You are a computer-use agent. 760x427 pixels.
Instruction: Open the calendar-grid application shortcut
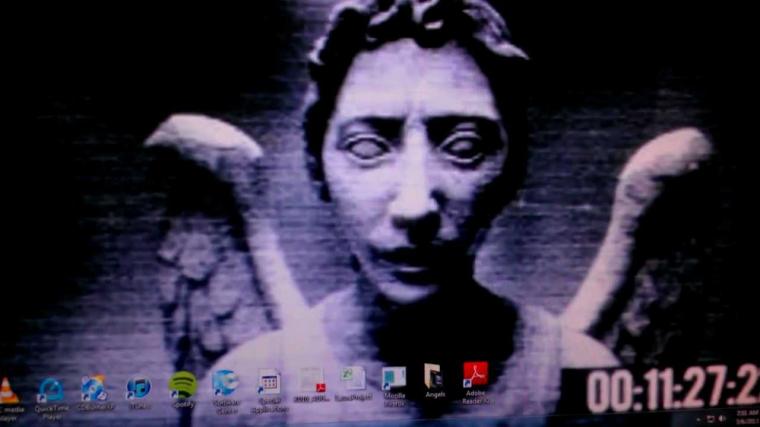tap(268, 382)
